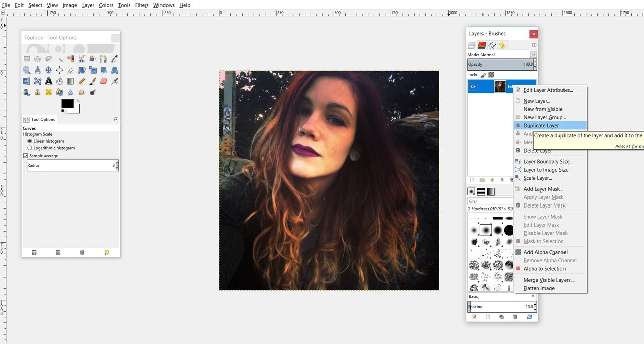Enable the Logarithmic histogram option
The height and width of the screenshot is (344, 644).
[30, 148]
